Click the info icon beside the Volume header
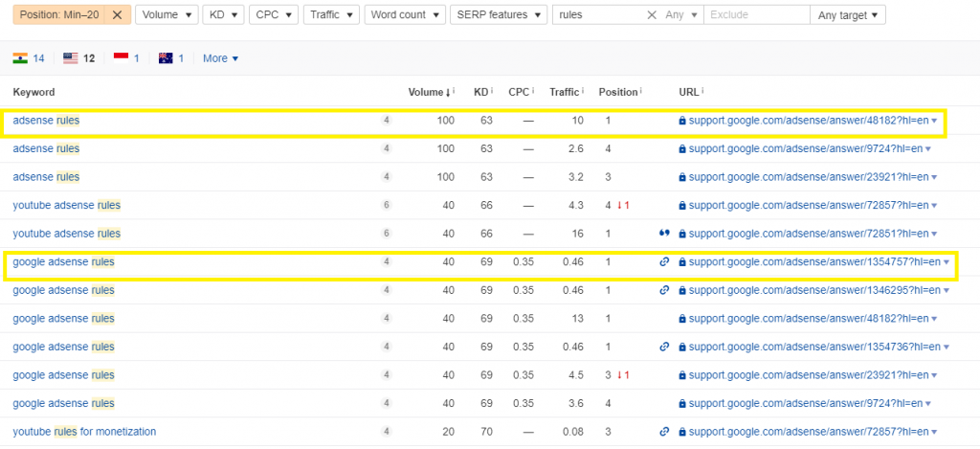Screen dimensions: 980x449 (x=454, y=91)
